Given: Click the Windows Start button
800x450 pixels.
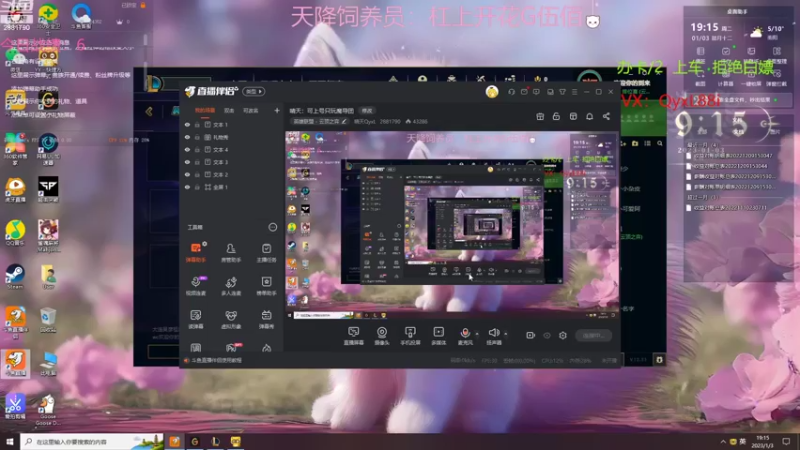Looking at the screenshot, I should point(10,441).
